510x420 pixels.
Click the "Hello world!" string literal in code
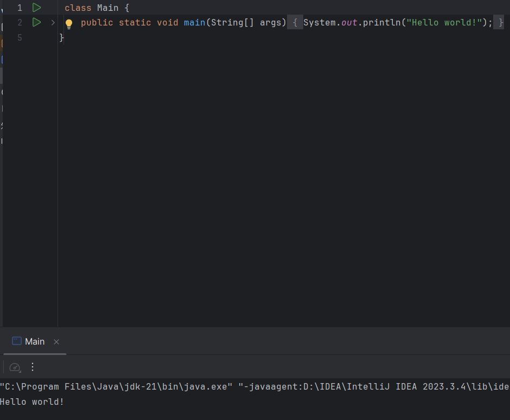(444, 23)
